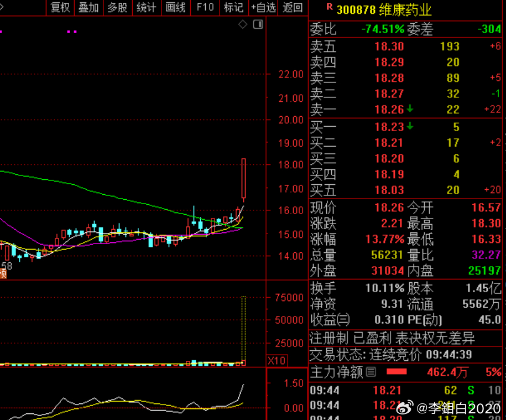Click the 主力净额 amount 462.4万
This screenshot has width=506, height=420.
(x=447, y=372)
